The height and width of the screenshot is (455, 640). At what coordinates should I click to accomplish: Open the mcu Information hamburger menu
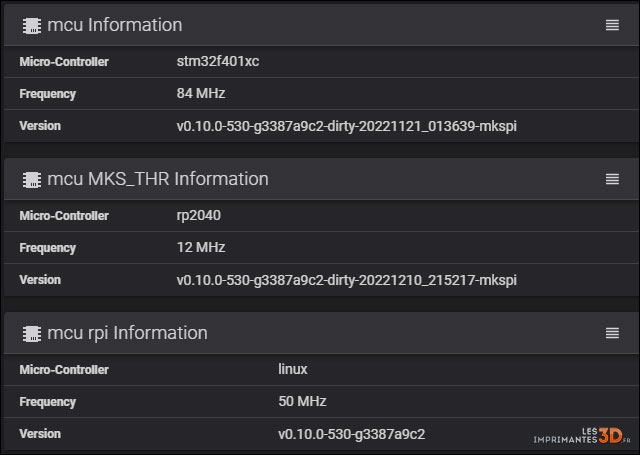coord(612,25)
